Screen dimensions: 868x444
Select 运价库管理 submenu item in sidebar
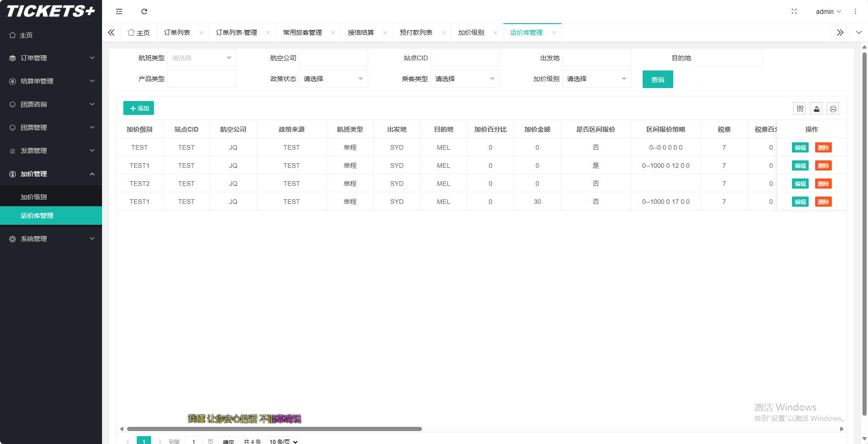coord(51,216)
